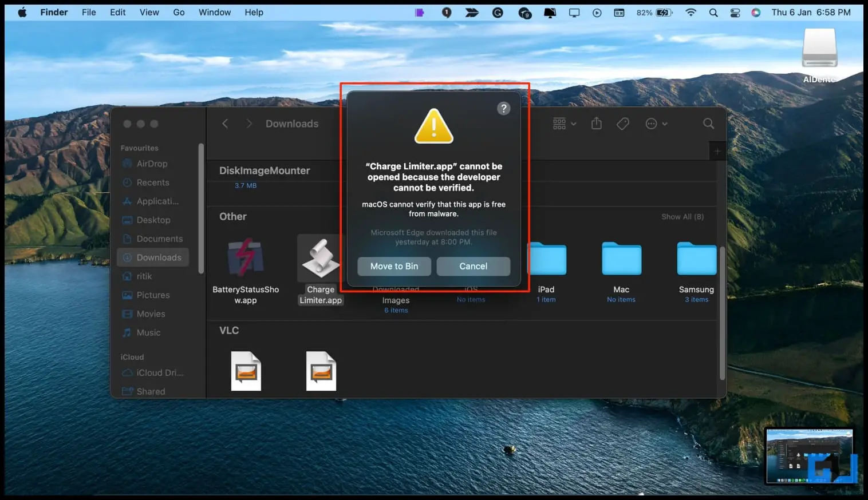The width and height of the screenshot is (868, 500).
Task: Click the Grammarly menu bar icon
Action: point(498,12)
